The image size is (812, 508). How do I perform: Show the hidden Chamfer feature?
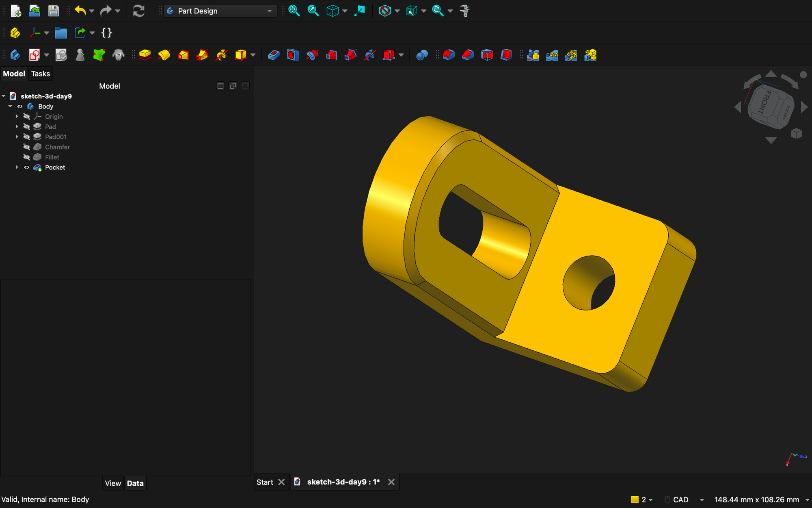coord(26,147)
